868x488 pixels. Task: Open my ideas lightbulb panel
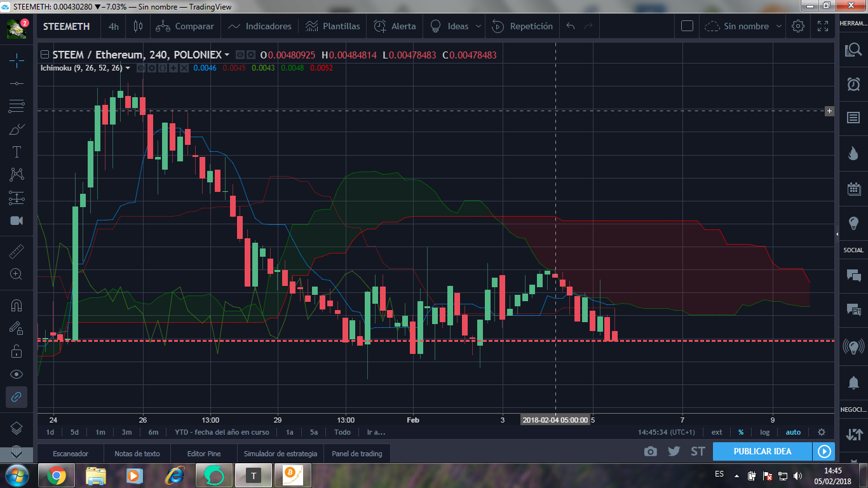pos(853,223)
